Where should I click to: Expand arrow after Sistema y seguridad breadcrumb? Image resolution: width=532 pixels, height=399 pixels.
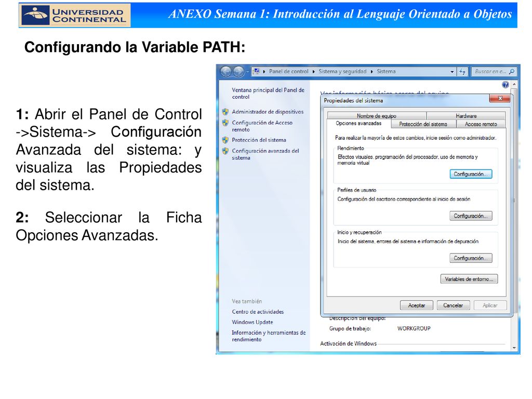coord(372,72)
